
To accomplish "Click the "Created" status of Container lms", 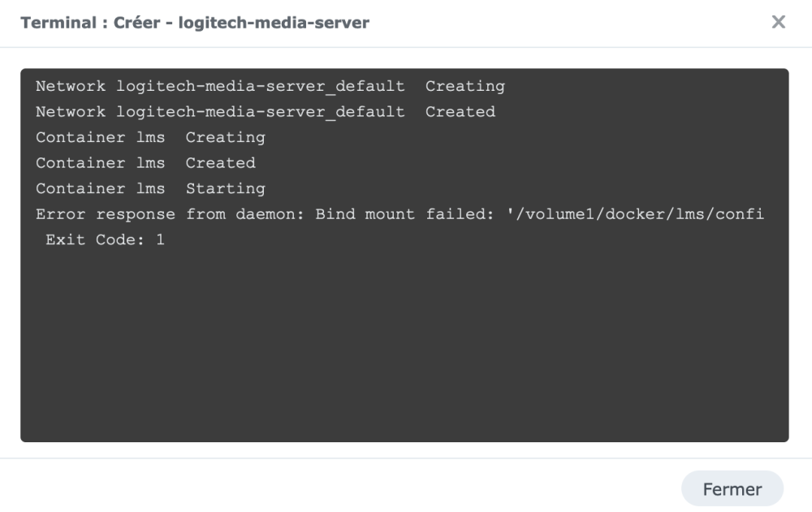I will pos(220,163).
